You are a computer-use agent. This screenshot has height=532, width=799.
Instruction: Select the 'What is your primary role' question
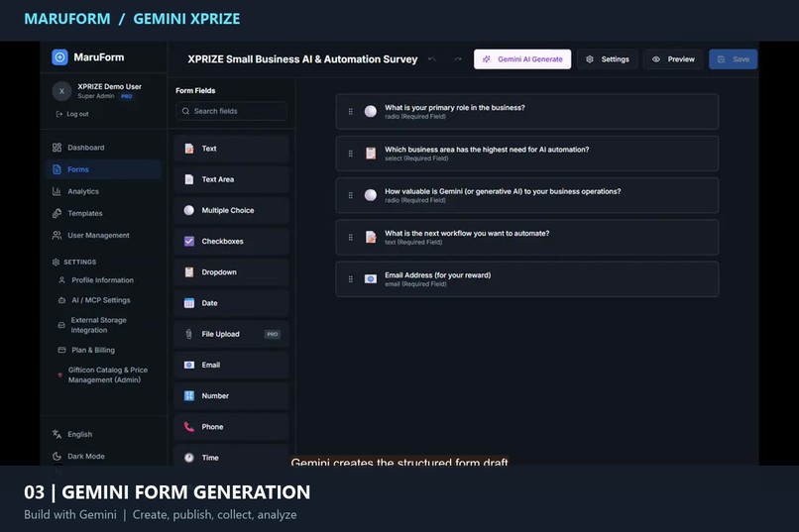point(527,112)
